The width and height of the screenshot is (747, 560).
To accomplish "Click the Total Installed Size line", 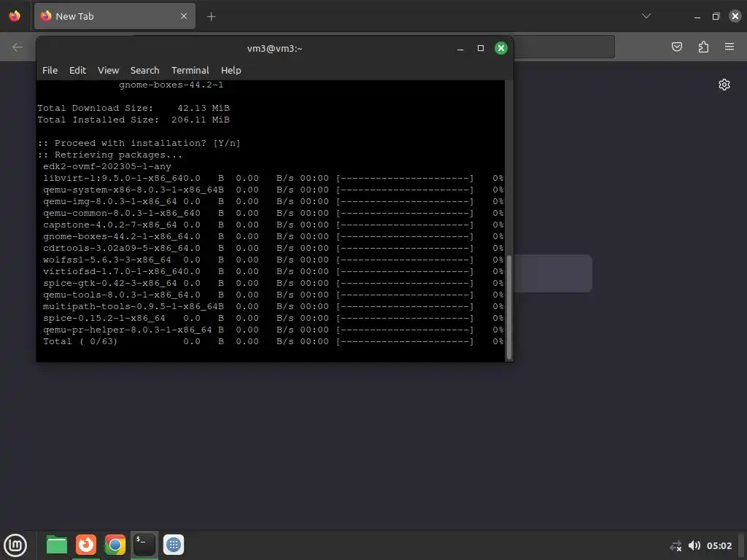I will pyautogui.click(x=133, y=120).
